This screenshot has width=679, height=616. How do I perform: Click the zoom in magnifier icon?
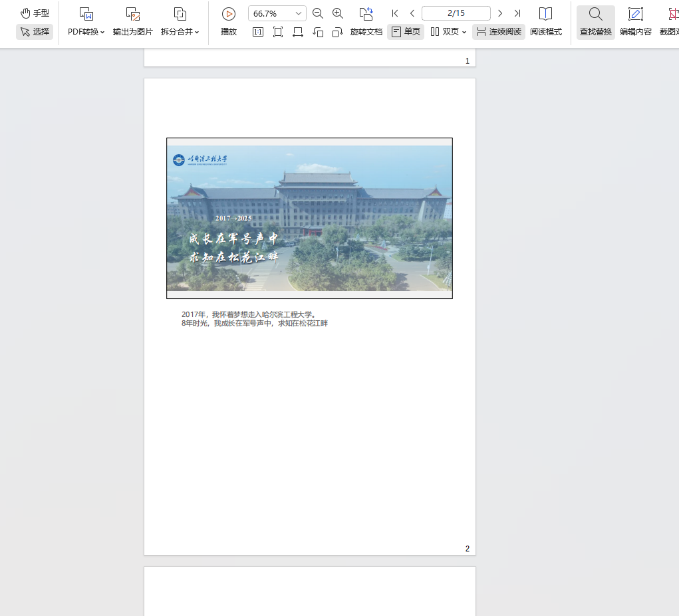click(338, 13)
